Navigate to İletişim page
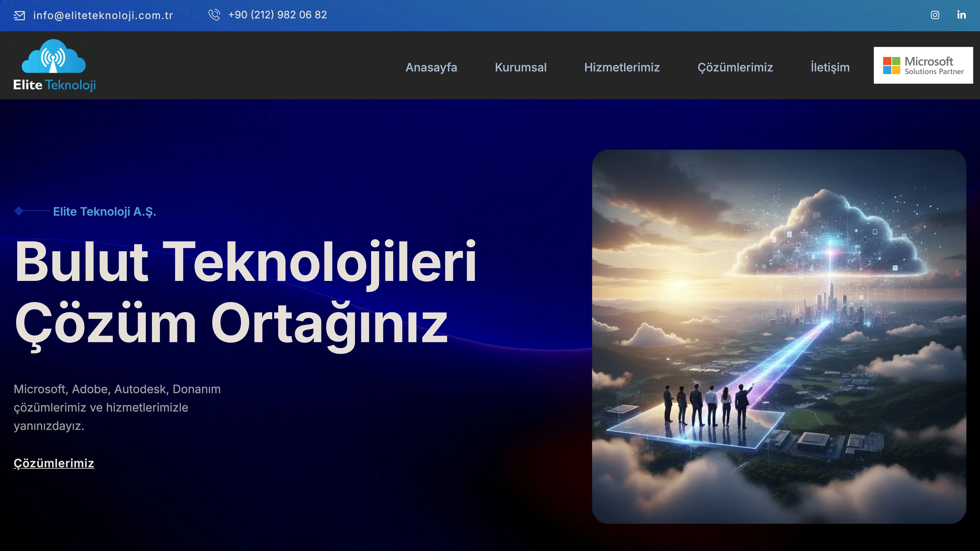Viewport: 980px width, 551px height. (830, 67)
